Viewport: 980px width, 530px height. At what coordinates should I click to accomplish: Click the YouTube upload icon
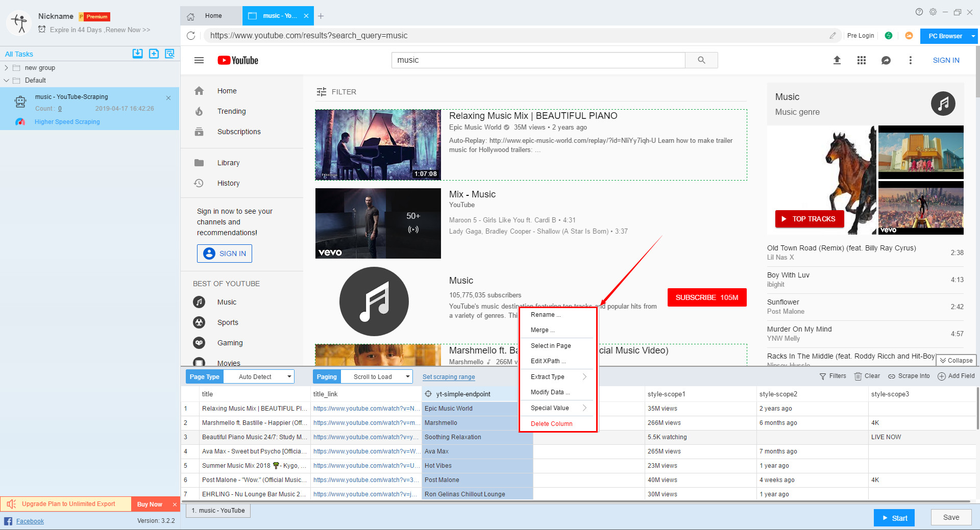pyautogui.click(x=837, y=60)
